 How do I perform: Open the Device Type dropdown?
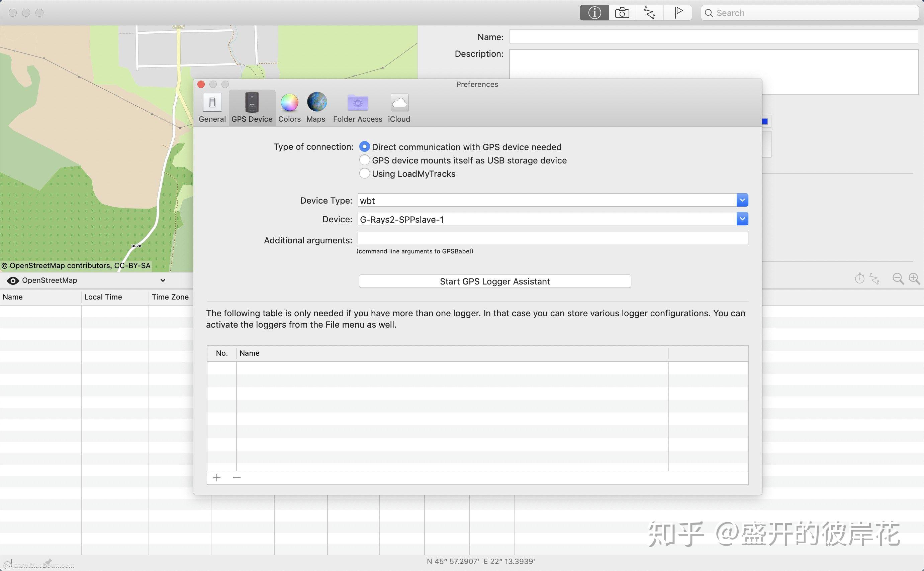click(742, 200)
